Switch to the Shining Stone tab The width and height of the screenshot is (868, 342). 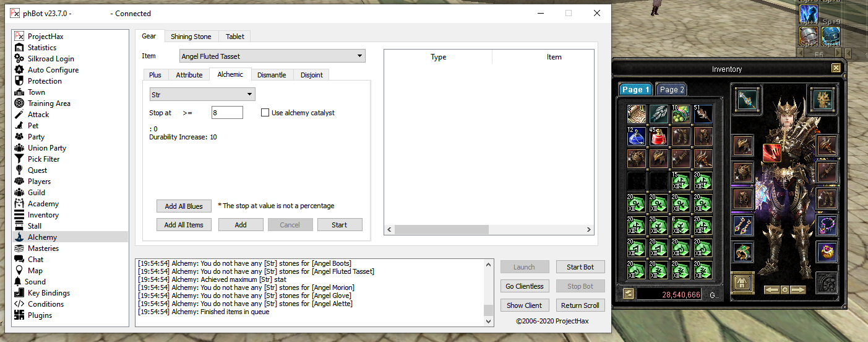pyautogui.click(x=191, y=37)
